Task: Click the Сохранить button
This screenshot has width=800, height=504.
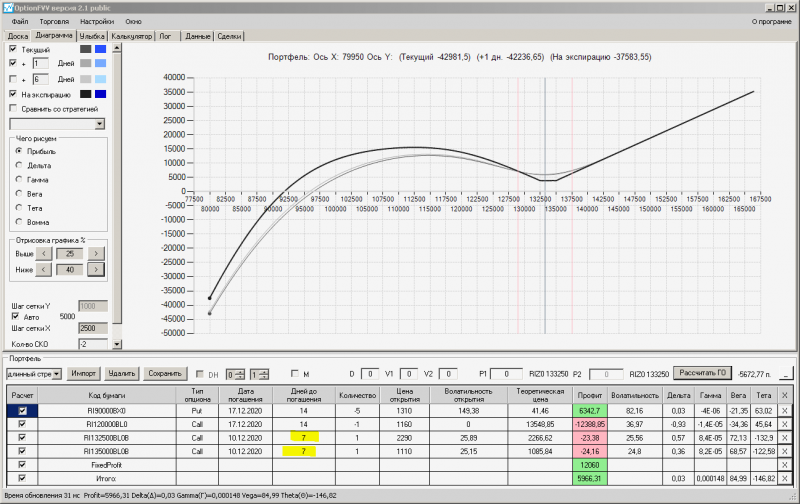Action: click(165, 373)
